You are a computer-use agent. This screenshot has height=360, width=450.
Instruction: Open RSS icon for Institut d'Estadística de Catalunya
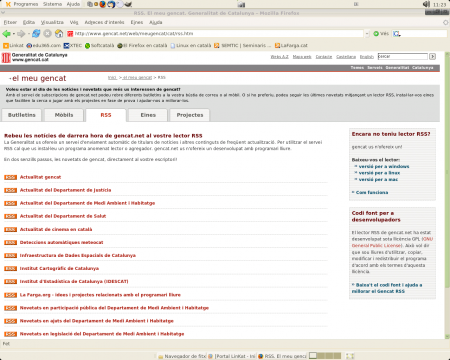pos(10,282)
